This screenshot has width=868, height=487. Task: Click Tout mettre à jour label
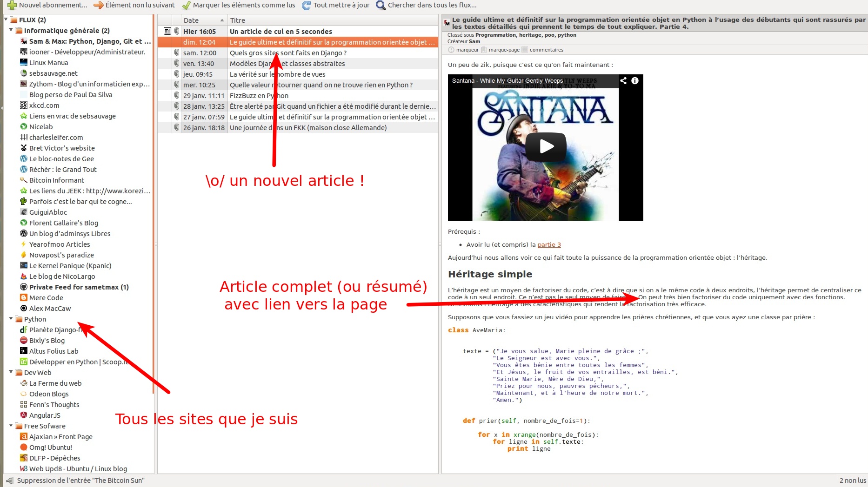pyautogui.click(x=341, y=5)
